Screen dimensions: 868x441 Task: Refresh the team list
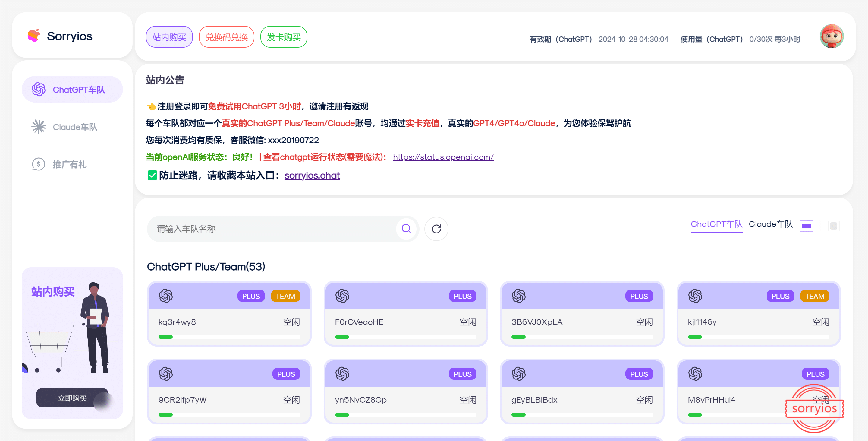point(436,229)
